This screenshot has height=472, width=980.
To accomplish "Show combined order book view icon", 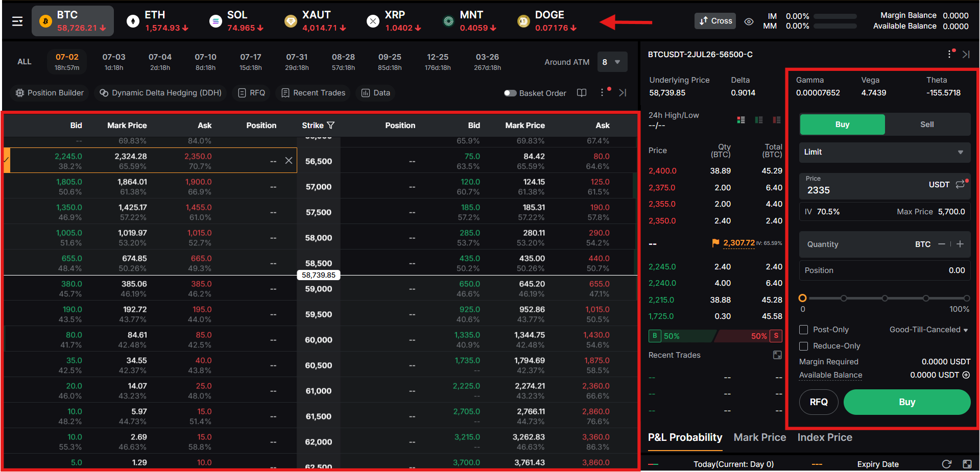I will [741, 120].
